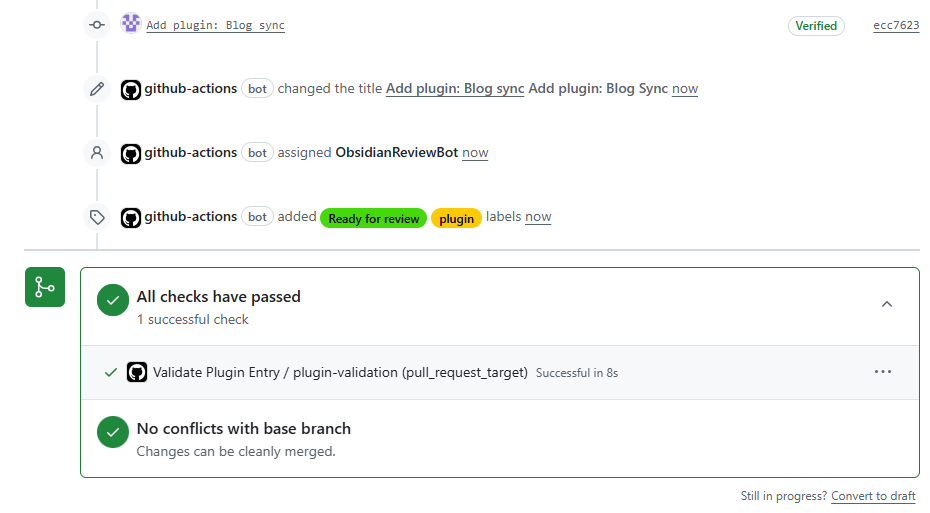Click the green merge branch icon
Image resolution: width=930 pixels, height=513 pixels.
click(x=45, y=287)
